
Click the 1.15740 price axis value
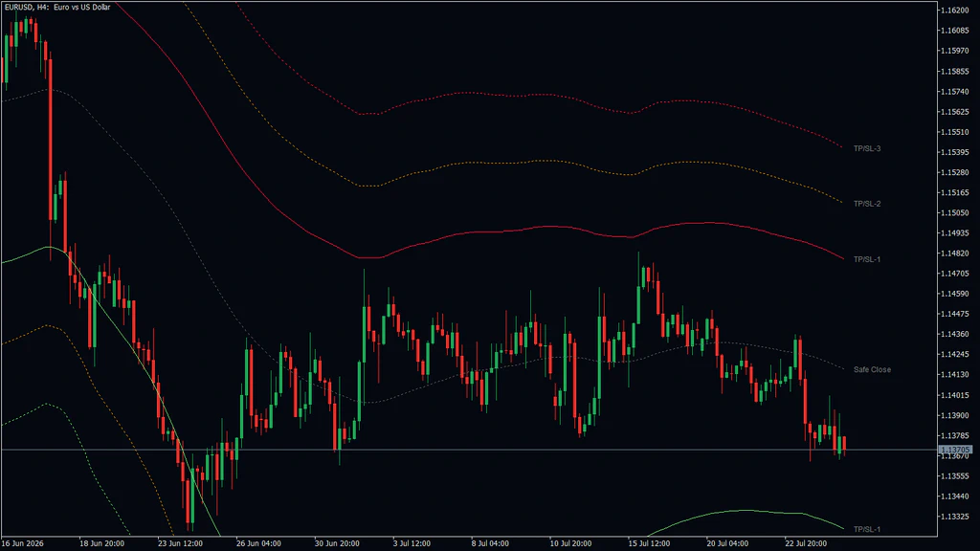(955, 92)
